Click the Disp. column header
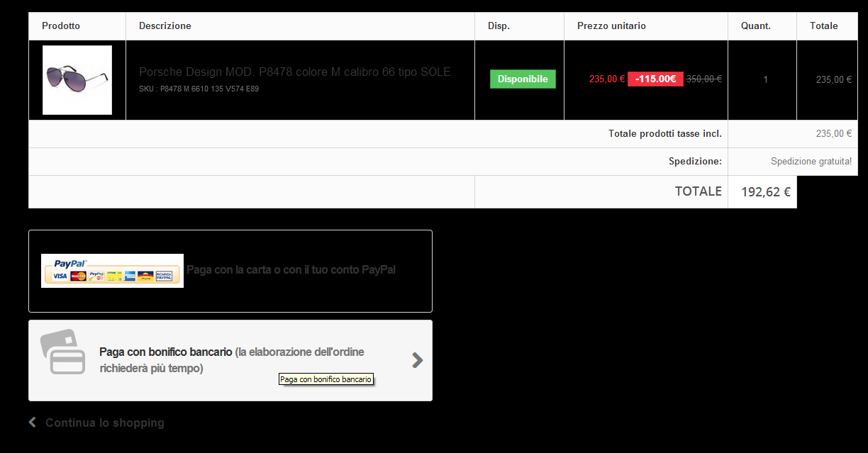The width and height of the screenshot is (868, 453). pyautogui.click(x=499, y=26)
